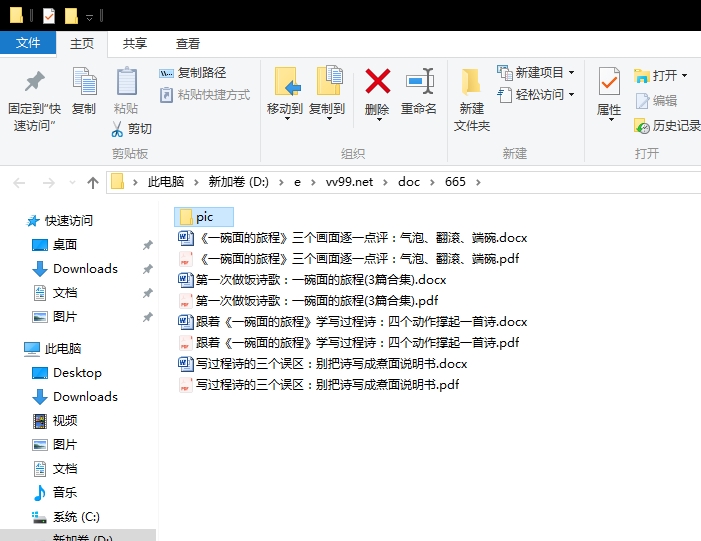Switch to the View tab
Image resolution: width=701 pixels, height=541 pixels.
pos(187,44)
